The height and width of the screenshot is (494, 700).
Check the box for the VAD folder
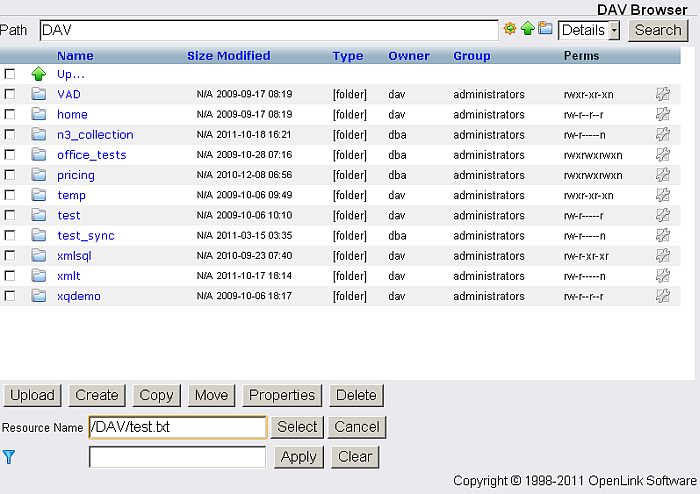[x=9, y=94]
